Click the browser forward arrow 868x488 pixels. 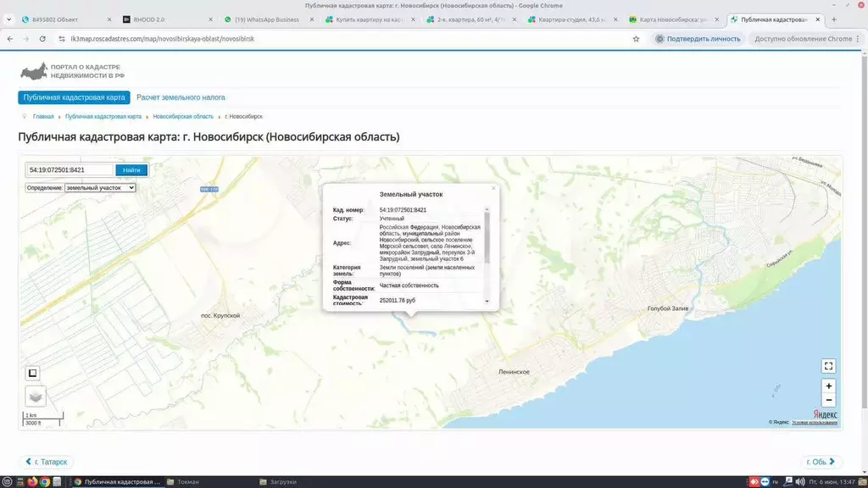[26, 39]
